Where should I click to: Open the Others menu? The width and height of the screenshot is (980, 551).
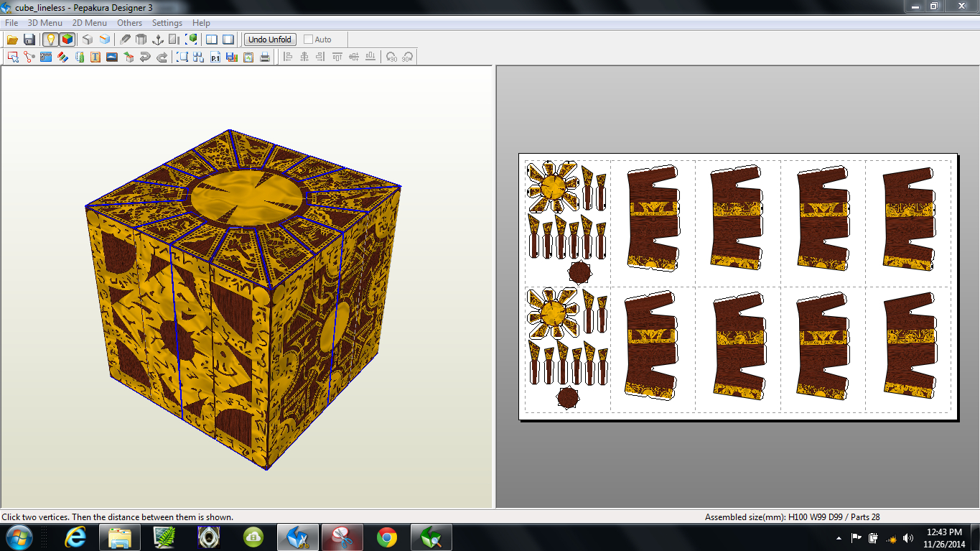[130, 23]
